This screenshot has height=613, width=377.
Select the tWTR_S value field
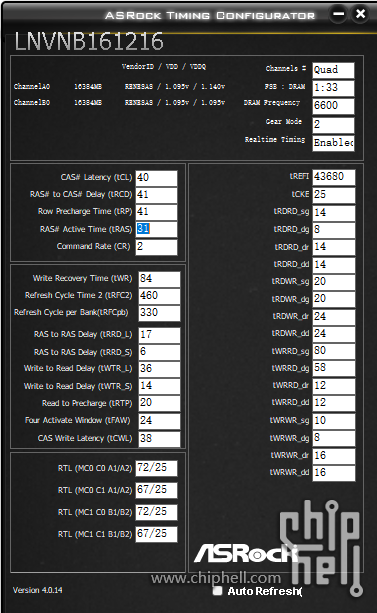point(160,386)
